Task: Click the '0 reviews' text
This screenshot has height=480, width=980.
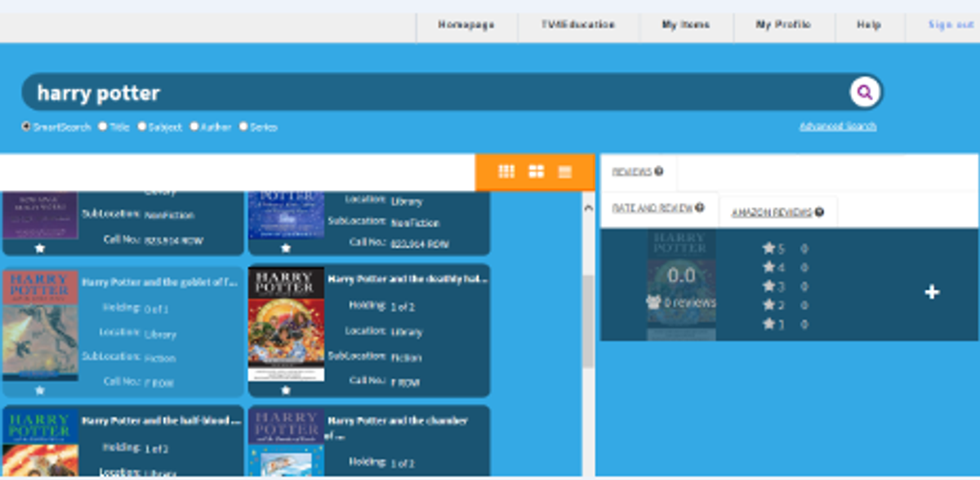Action: click(x=689, y=302)
